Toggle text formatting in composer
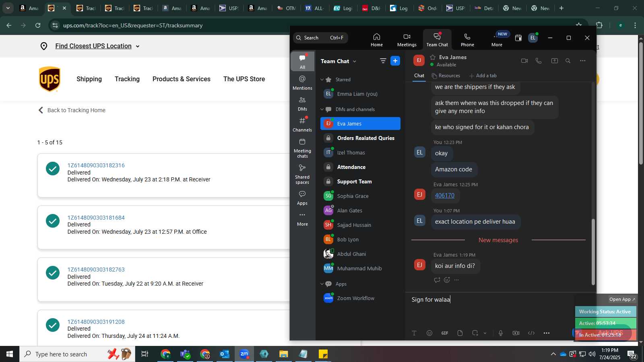This screenshot has height=362, width=644. pos(414,333)
